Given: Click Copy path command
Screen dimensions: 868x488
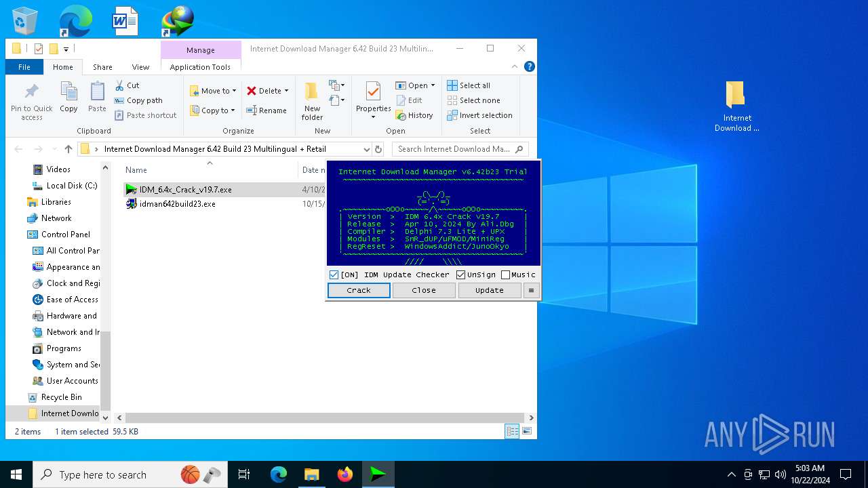Looking at the screenshot, I should pos(138,100).
